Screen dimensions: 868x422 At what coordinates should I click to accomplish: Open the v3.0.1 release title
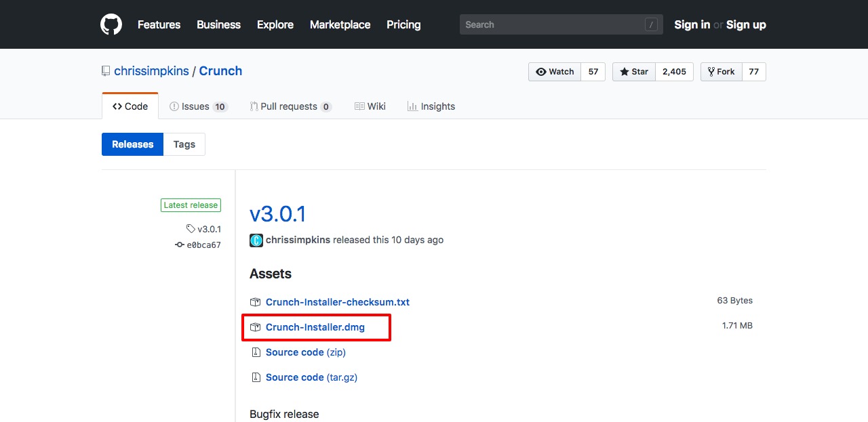tap(278, 214)
